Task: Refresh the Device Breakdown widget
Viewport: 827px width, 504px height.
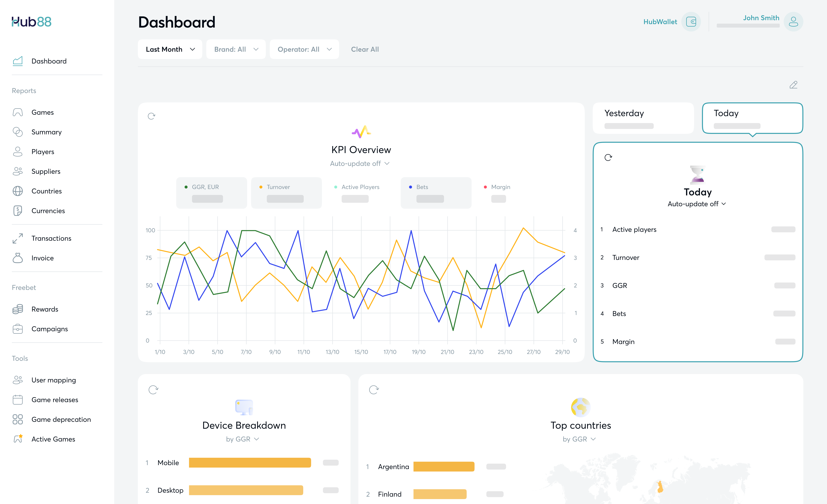Action: (153, 390)
